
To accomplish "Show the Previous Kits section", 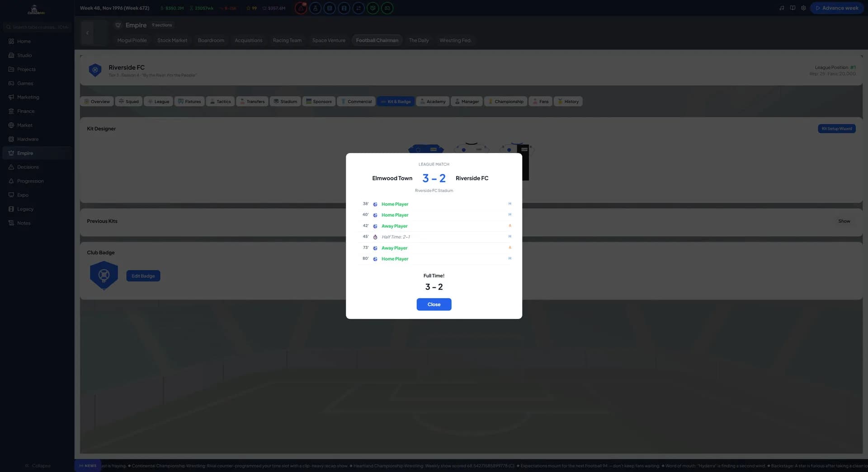I will coord(844,221).
